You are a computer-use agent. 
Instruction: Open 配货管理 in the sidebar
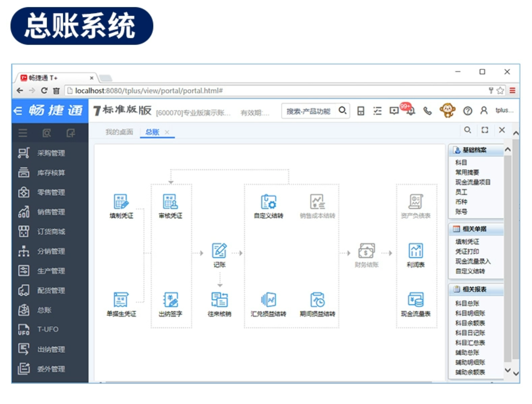tap(50, 290)
